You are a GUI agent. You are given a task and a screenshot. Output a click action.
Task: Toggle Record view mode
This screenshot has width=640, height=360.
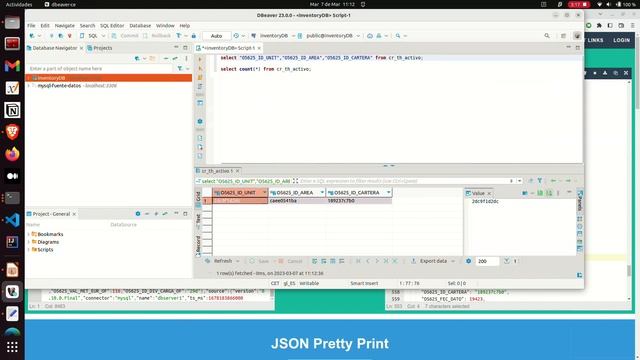[198, 245]
